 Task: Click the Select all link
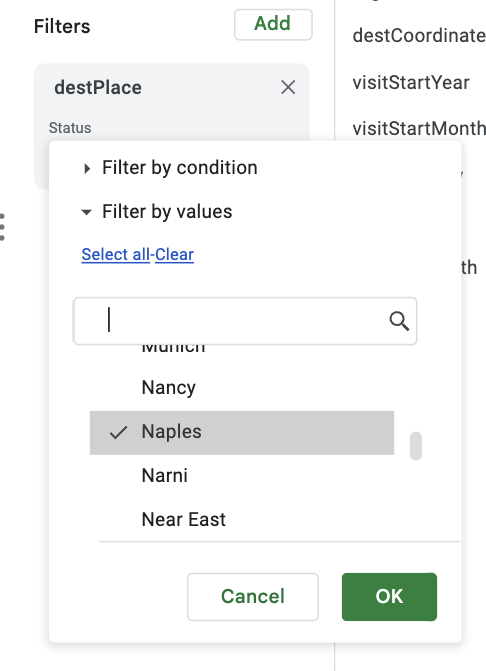pyautogui.click(x=116, y=255)
